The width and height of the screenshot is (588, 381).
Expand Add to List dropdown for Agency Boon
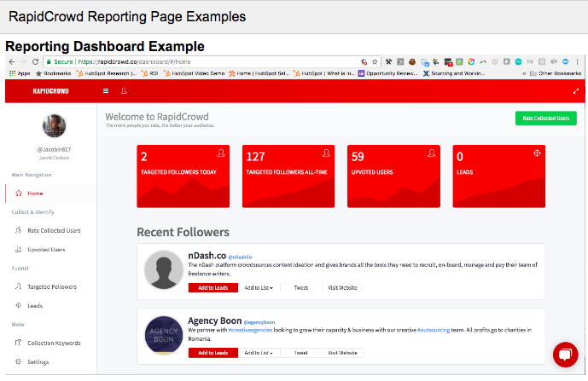click(259, 352)
